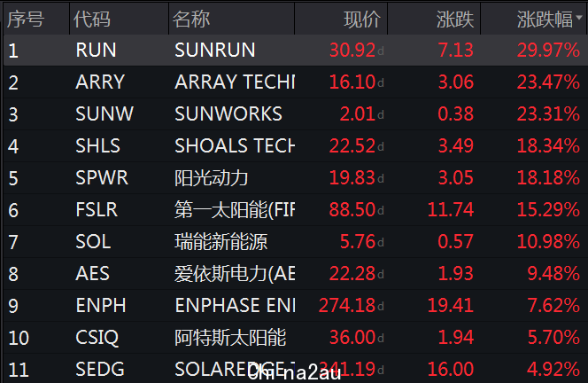Click percentage 23.47% for ARRY
Viewport: 588px width, 383px height.
click(548, 82)
